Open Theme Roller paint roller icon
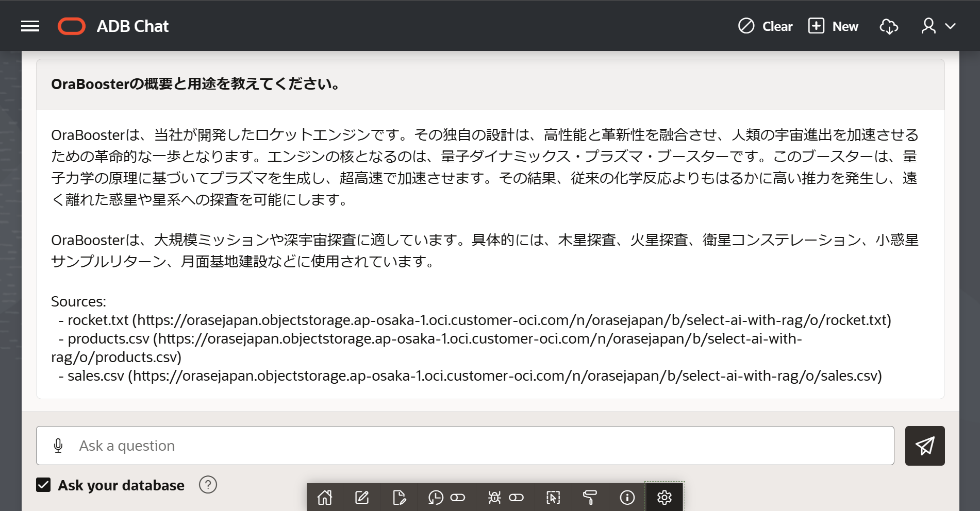The height and width of the screenshot is (511, 980). tap(590, 498)
